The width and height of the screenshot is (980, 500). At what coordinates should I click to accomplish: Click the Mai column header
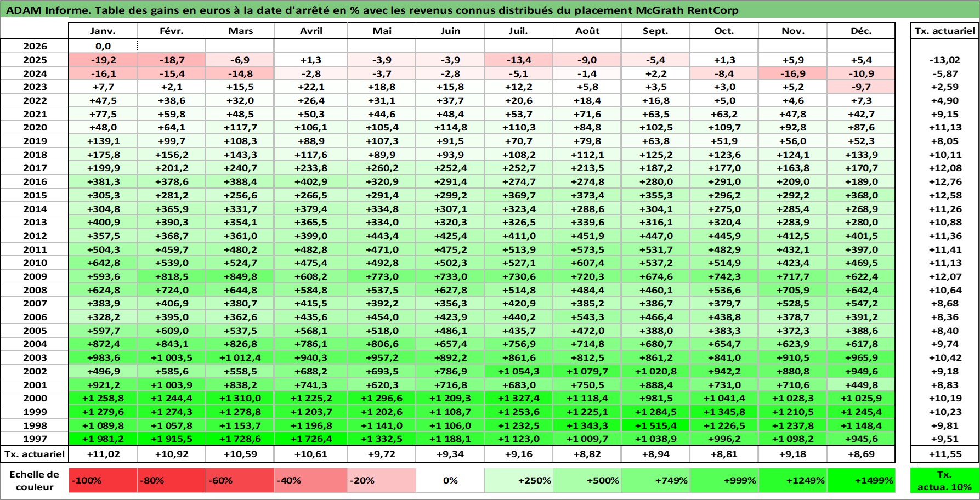pyautogui.click(x=382, y=31)
